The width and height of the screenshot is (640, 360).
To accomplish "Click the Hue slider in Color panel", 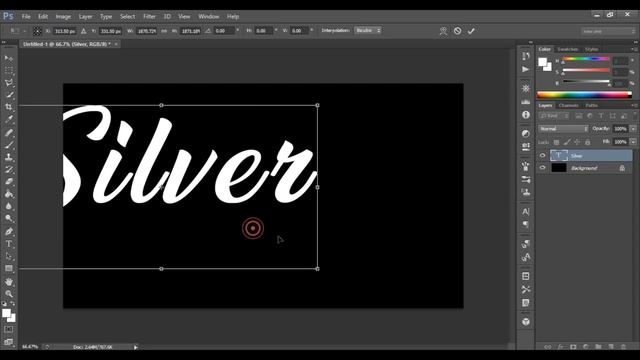I will click(x=586, y=60).
